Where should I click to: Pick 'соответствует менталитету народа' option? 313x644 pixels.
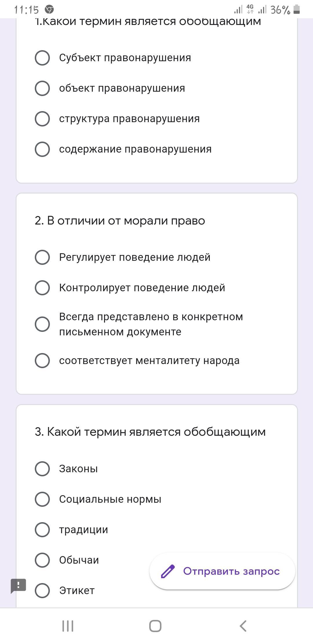42,361
